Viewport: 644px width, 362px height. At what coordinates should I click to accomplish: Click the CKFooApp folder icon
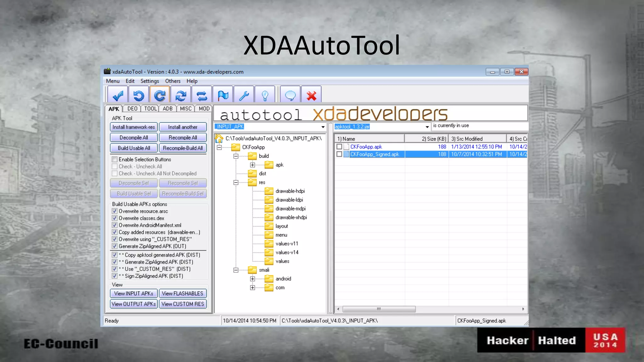[x=236, y=147]
